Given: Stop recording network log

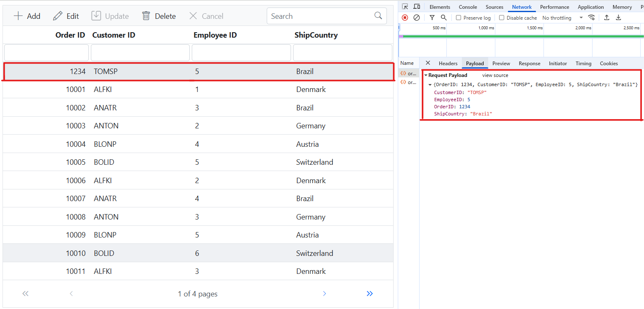Looking at the screenshot, I should point(405,18).
